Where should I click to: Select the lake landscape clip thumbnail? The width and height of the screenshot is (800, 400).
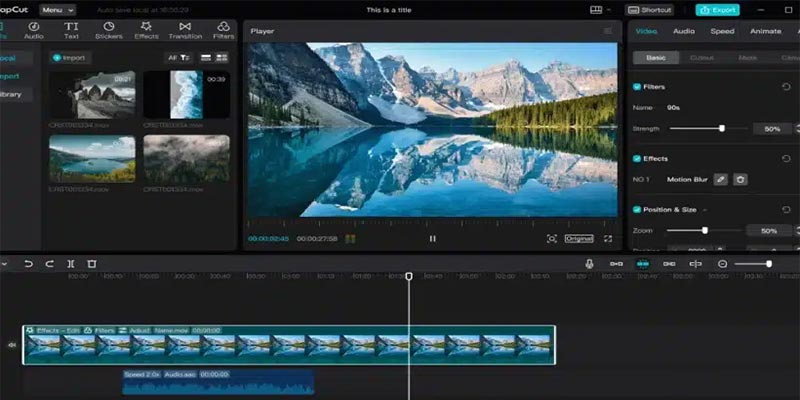coord(92,159)
